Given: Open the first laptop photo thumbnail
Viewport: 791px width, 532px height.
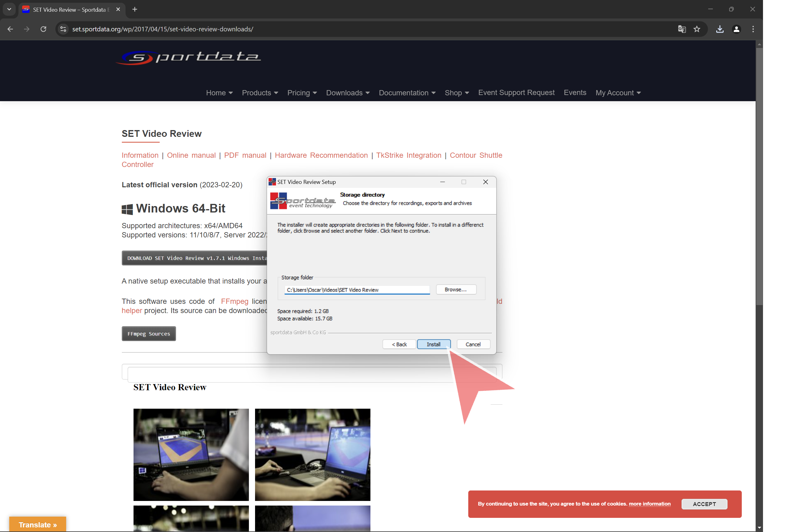Looking at the screenshot, I should tap(191, 454).
